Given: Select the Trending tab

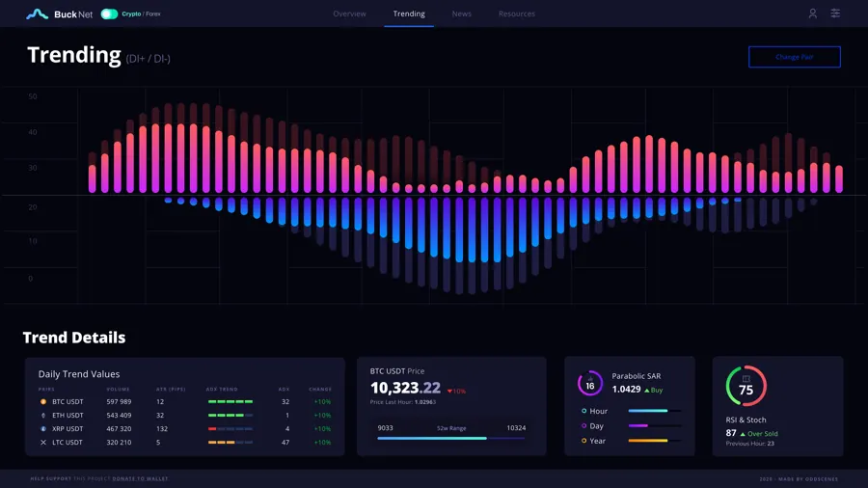Looking at the screenshot, I should pyautogui.click(x=409, y=14).
